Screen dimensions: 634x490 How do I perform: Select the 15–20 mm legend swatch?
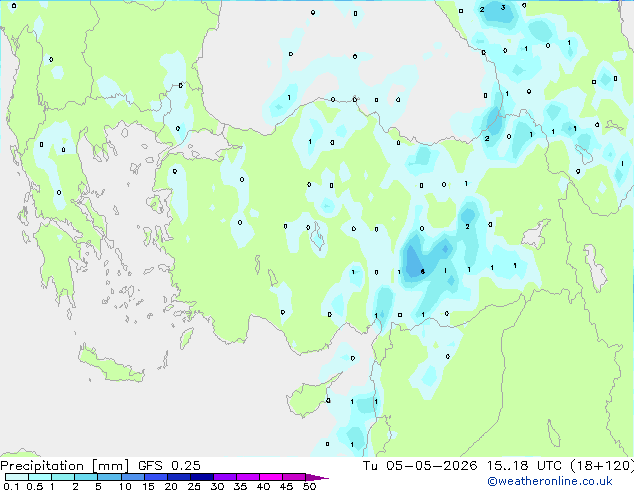tap(155, 477)
